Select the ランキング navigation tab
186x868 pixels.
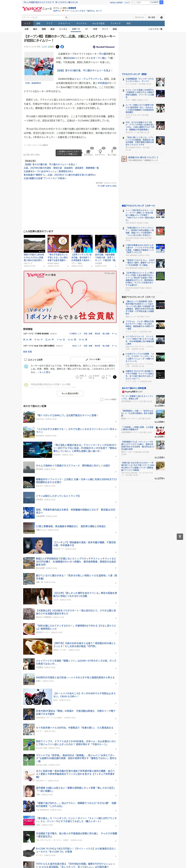click(x=115, y=24)
